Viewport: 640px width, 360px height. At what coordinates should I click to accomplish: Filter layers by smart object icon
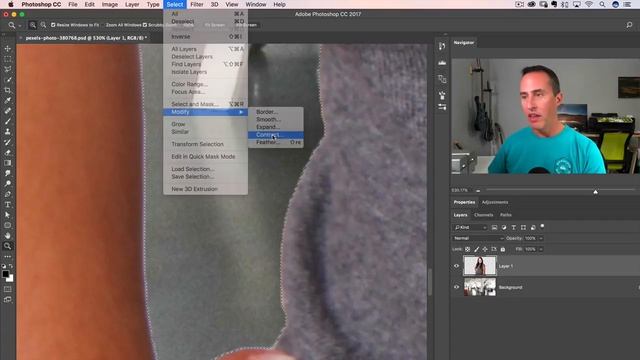click(533, 227)
